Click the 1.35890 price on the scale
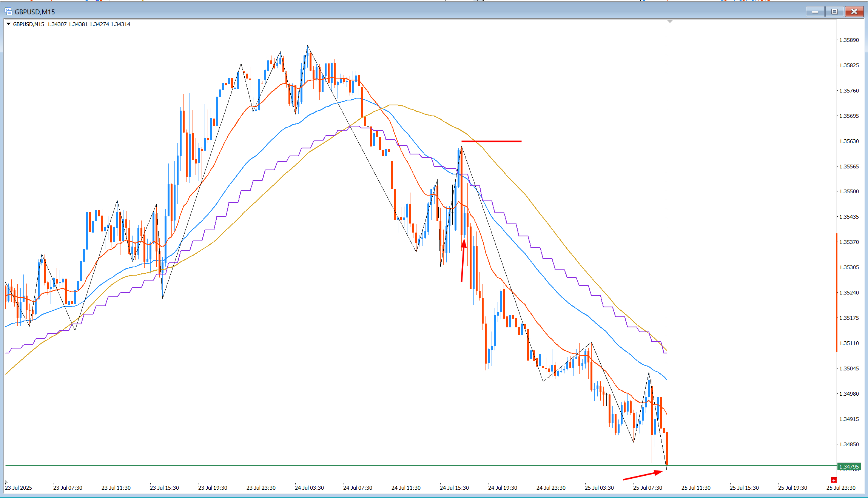The height and width of the screenshot is (498, 868). 849,40
